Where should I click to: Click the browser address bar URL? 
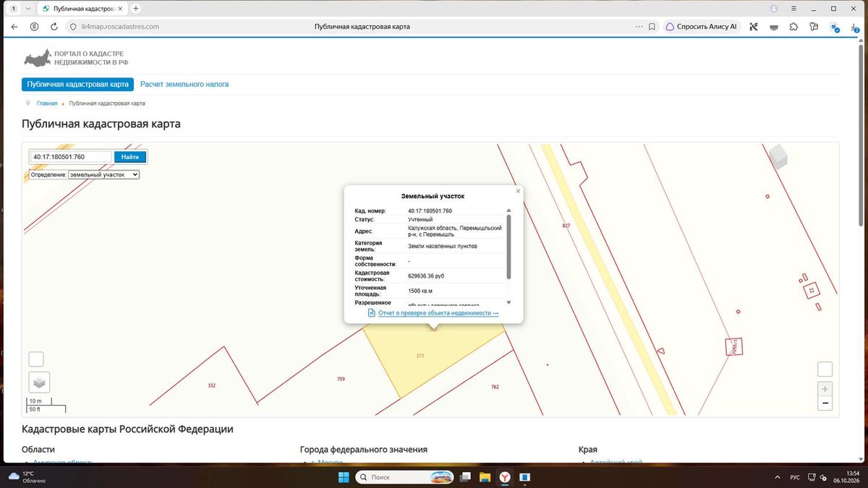tap(120, 27)
